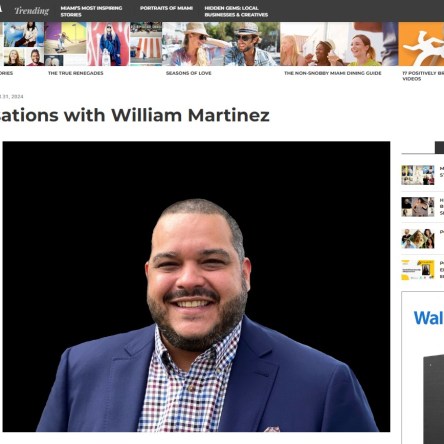This screenshot has width=444, height=444.
Task: Open The True Renegades caption link
Action: point(76,73)
